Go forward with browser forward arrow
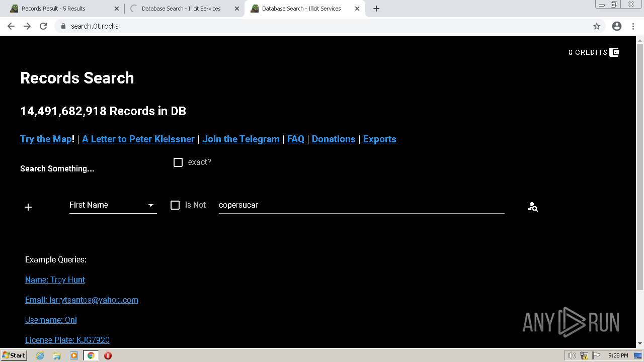 pos(27,26)
